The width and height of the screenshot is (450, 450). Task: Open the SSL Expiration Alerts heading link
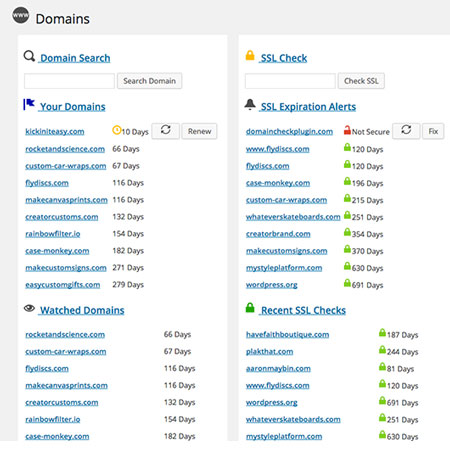pos(308,107)
